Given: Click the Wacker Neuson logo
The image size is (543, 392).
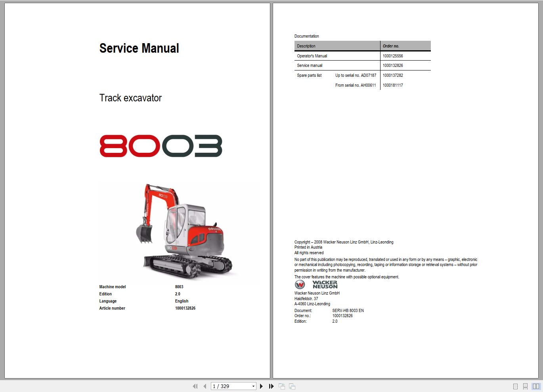Looking at the screenshot, I should pyautogui.click(x=315, y=284).
